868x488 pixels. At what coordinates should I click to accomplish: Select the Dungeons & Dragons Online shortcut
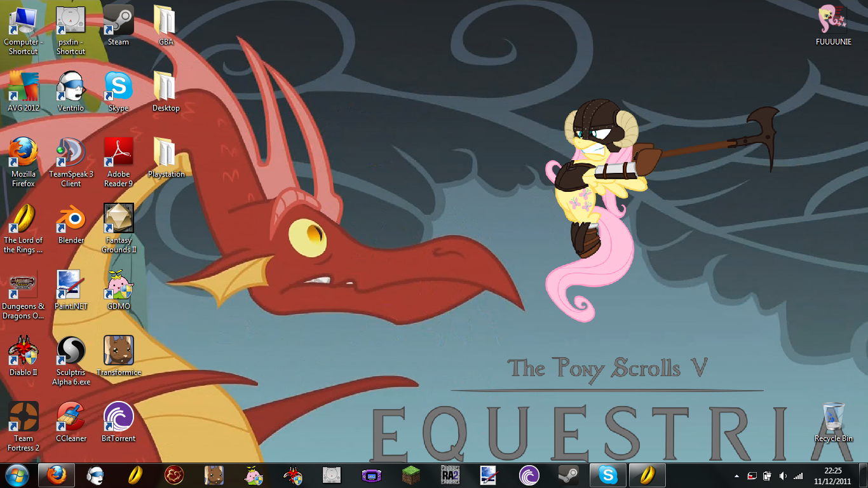pos(24,294)
